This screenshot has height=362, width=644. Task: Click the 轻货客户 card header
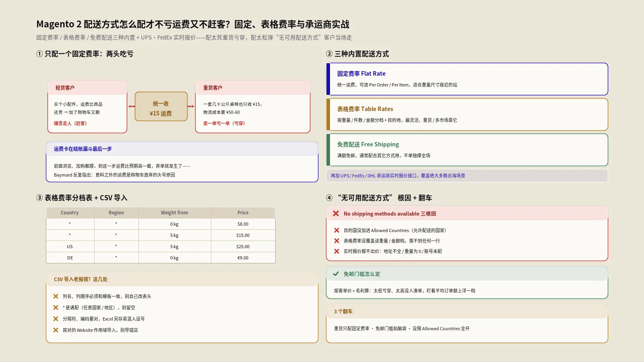coord(87,88)
